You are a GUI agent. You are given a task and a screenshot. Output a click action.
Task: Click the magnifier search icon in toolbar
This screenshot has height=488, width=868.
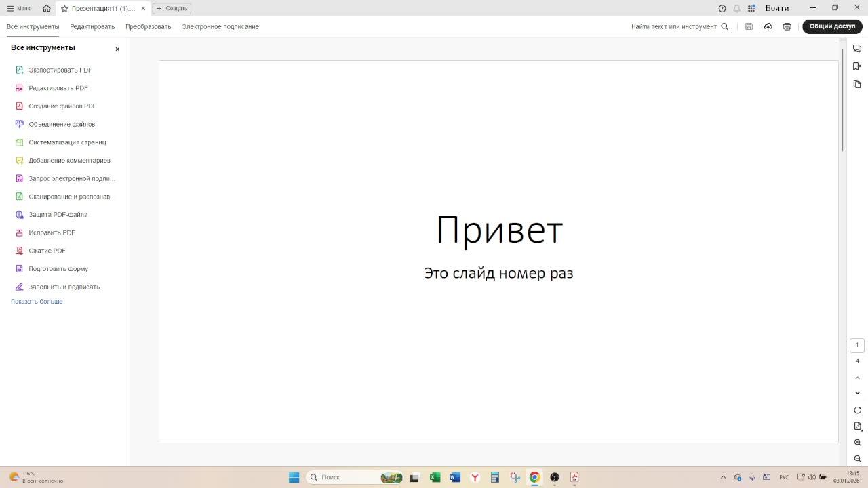[725, 26]
